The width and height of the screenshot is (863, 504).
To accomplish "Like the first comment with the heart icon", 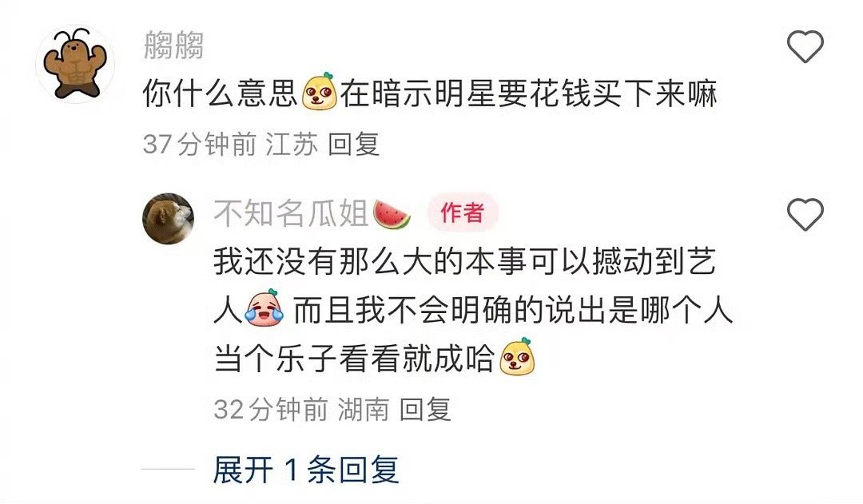I will pos(805,46).
